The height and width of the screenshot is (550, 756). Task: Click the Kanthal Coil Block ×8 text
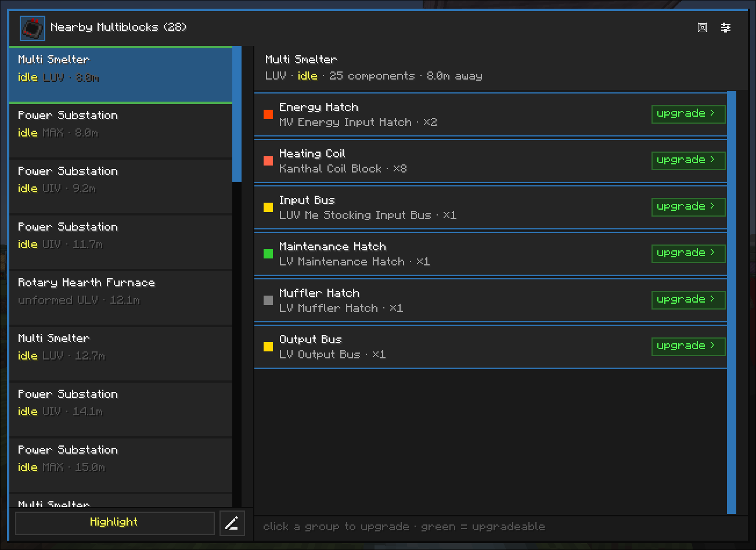tap(343, 169)
